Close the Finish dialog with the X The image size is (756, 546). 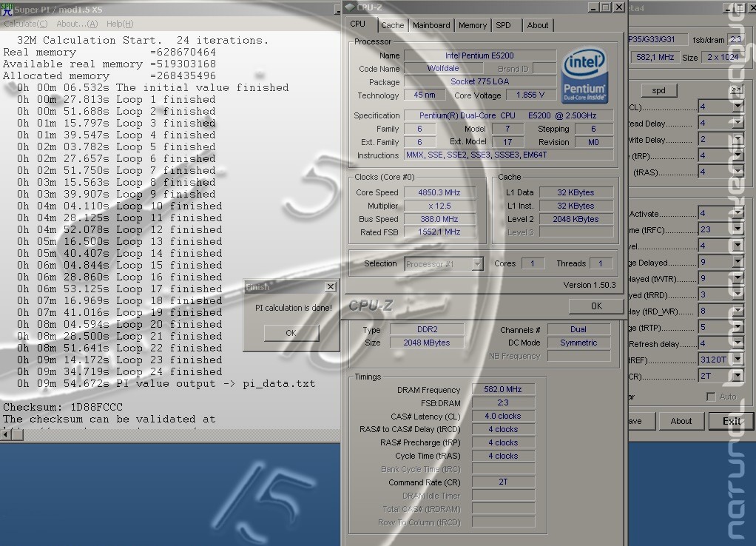tap(331, 286)
